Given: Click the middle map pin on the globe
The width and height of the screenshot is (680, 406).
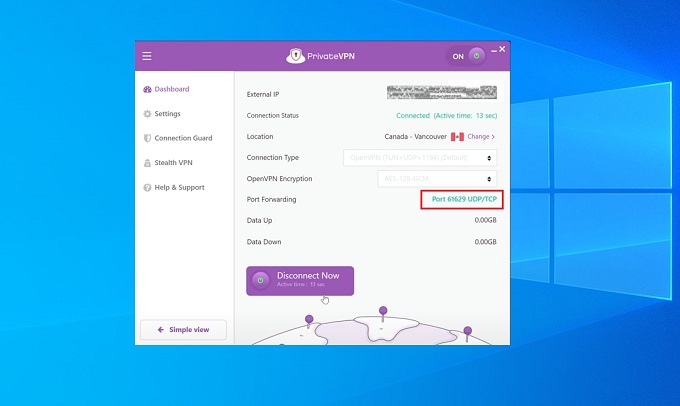Looking at the screenshot, I should pyautogui.click(x=383, y=313).
